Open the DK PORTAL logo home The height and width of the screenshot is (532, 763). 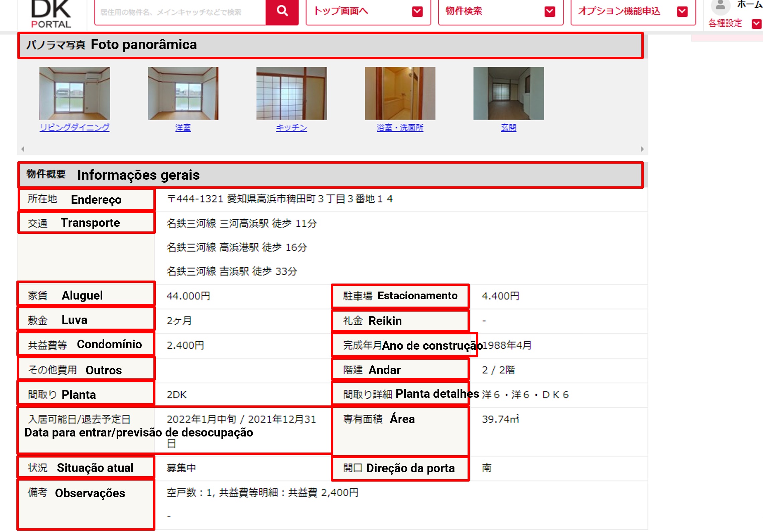coord(51,14)
